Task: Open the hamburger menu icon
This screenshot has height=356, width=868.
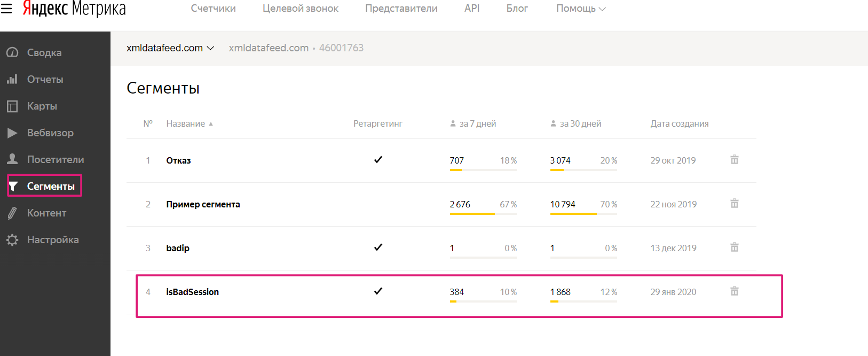Action: tap(6, 9)
